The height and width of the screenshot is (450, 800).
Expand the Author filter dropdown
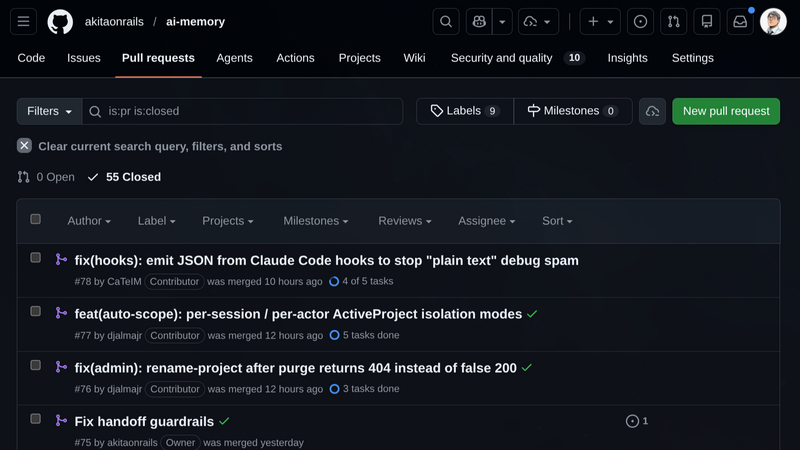point(89,221)
